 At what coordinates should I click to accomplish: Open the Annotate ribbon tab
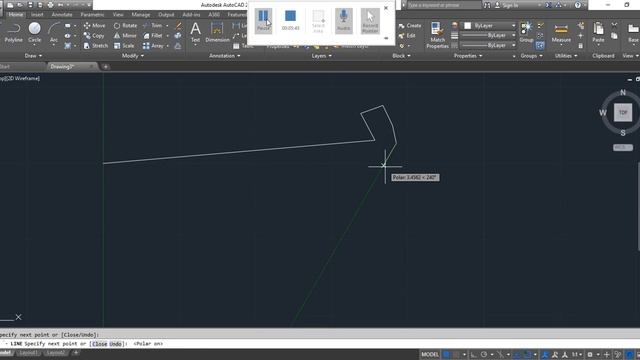click(62, 14)
